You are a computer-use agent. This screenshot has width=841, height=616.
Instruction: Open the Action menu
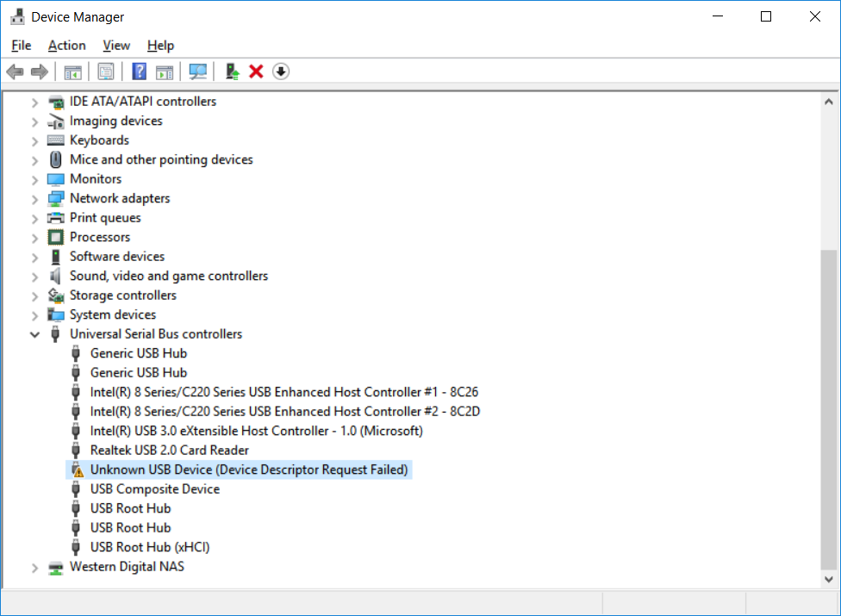click(66, 46)
